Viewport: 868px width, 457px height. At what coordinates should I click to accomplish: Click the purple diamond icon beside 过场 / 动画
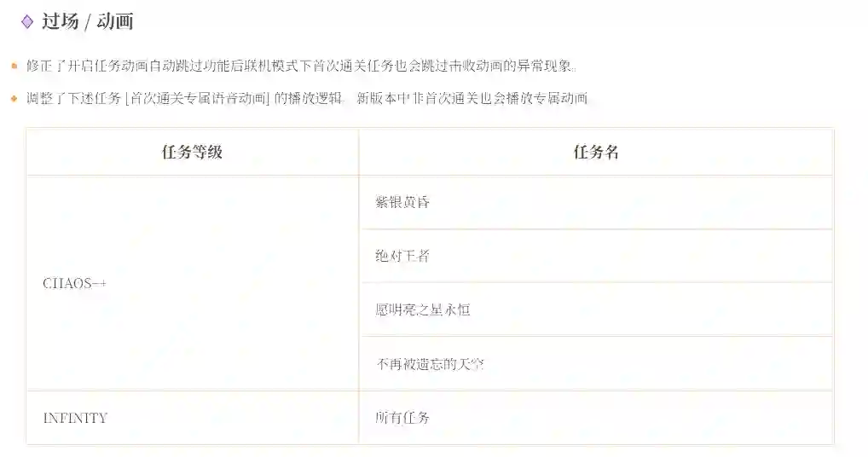(27, 21)
